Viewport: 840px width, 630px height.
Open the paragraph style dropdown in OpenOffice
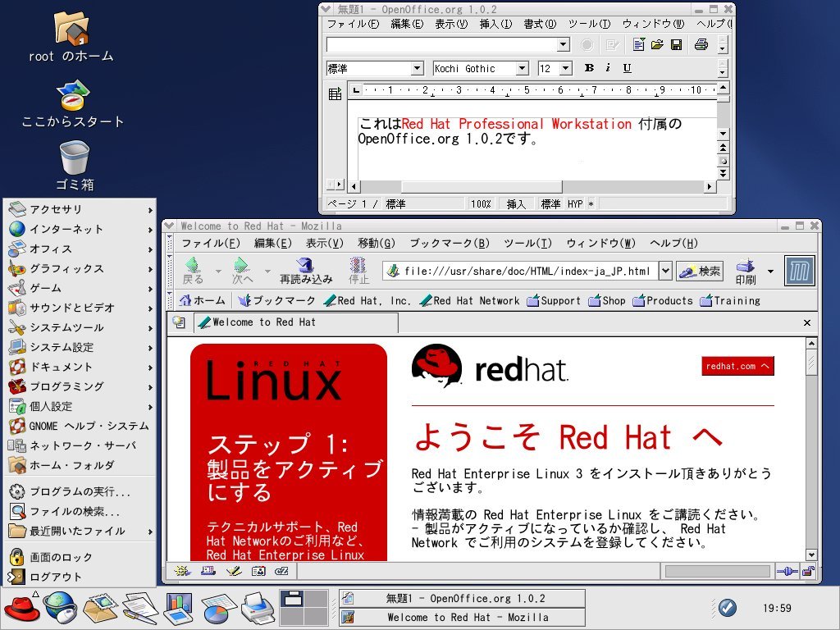coord(418,69)
